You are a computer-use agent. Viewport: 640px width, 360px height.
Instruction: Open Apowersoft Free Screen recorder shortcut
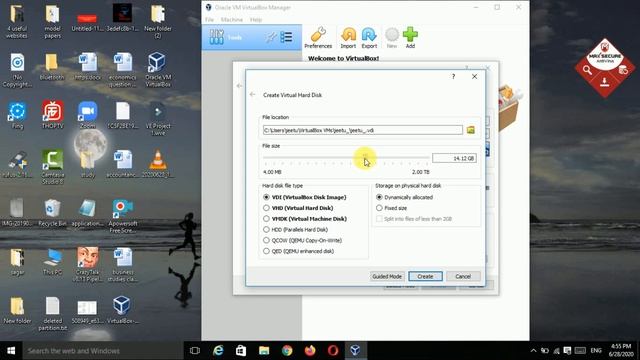(122, 216)
